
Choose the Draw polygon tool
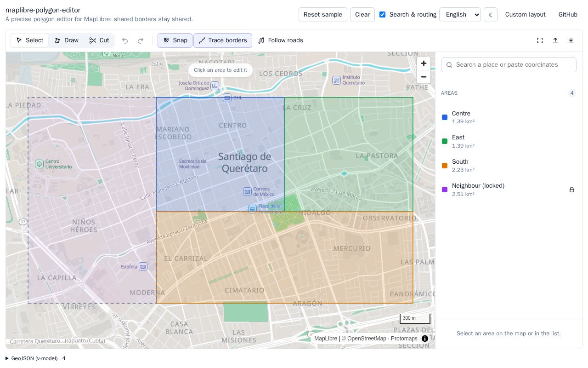pyautogui.click(x=66, y=40)
